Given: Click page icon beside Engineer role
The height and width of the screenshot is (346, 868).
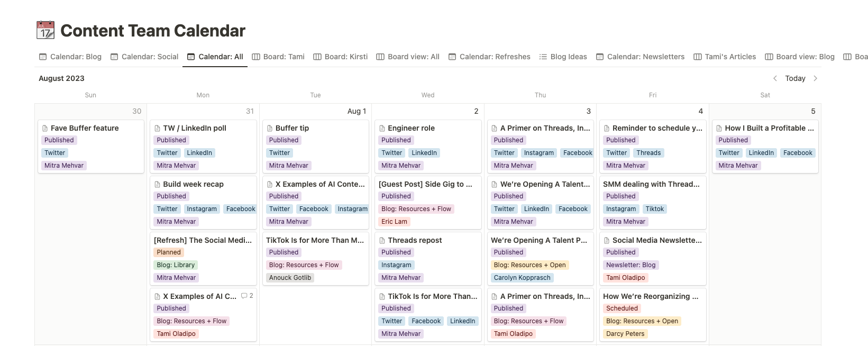Looking at the screenshot, I should click(382, 129).
